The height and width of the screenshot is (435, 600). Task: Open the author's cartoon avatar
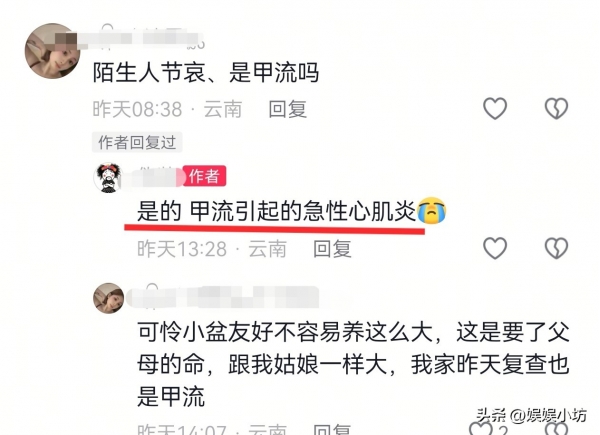(108, 178)
